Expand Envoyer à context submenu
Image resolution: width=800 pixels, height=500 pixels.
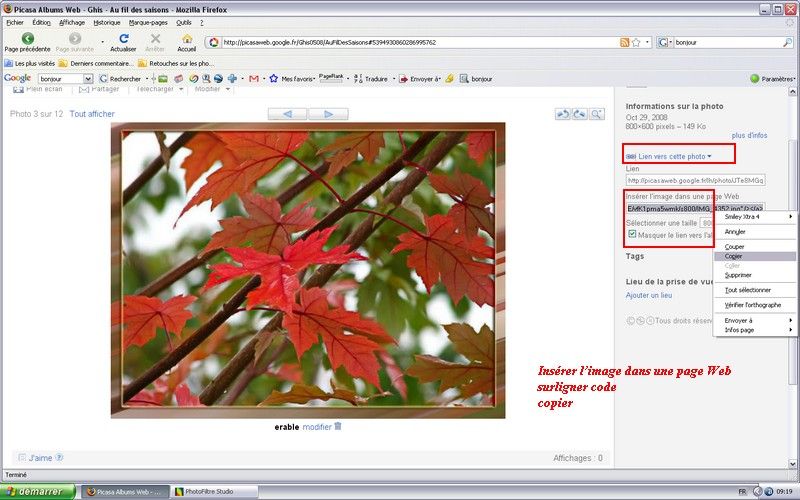[x=756, y=320]
